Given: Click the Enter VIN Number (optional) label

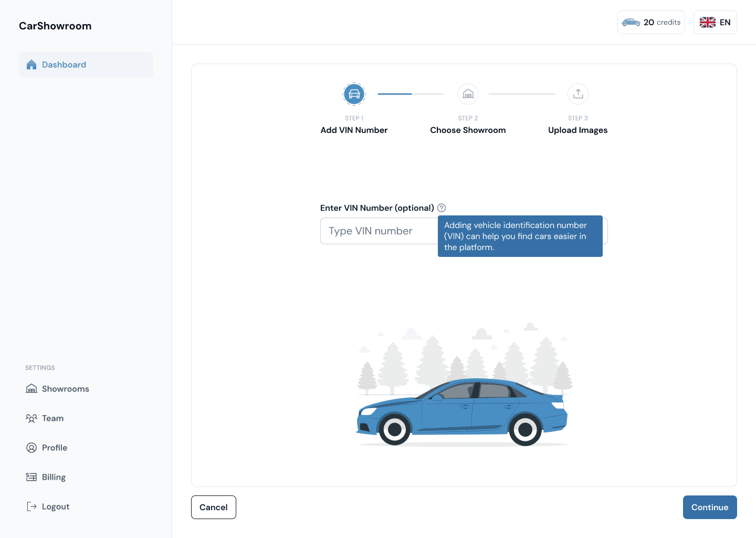Looking at the screenshot, I should 377,208.
